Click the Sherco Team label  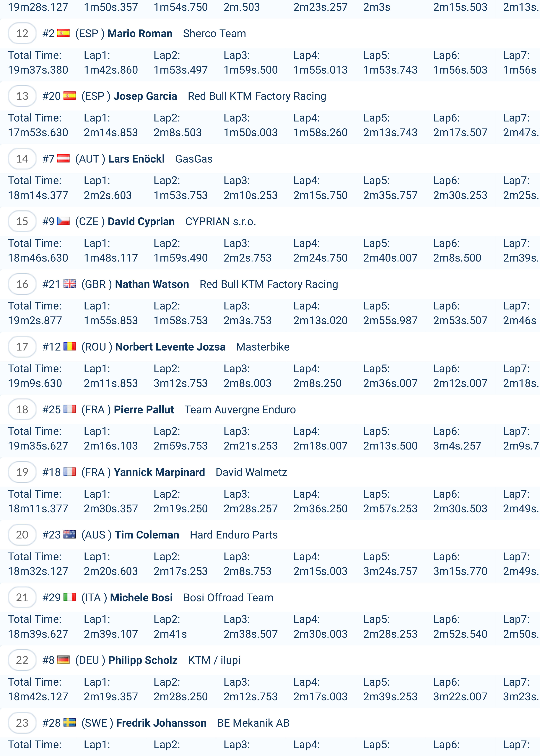pyautogui.click(x=214, y=34)
